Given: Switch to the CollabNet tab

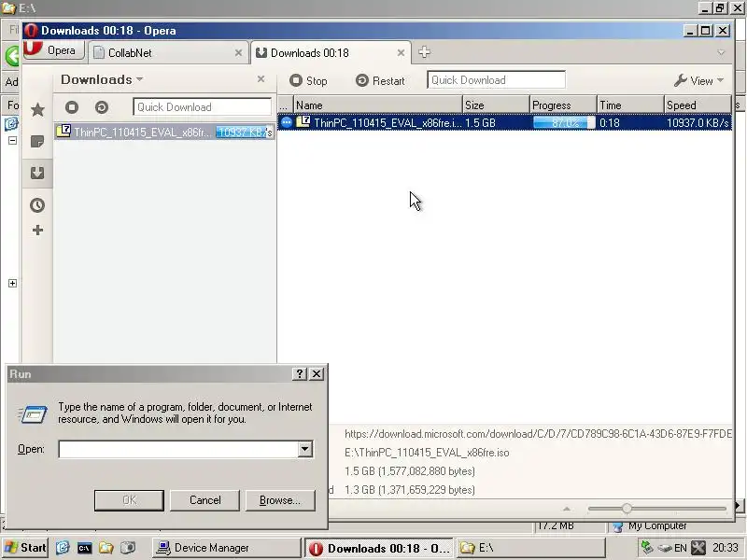Looking at the screenshot, I should (x=168, y=53).
